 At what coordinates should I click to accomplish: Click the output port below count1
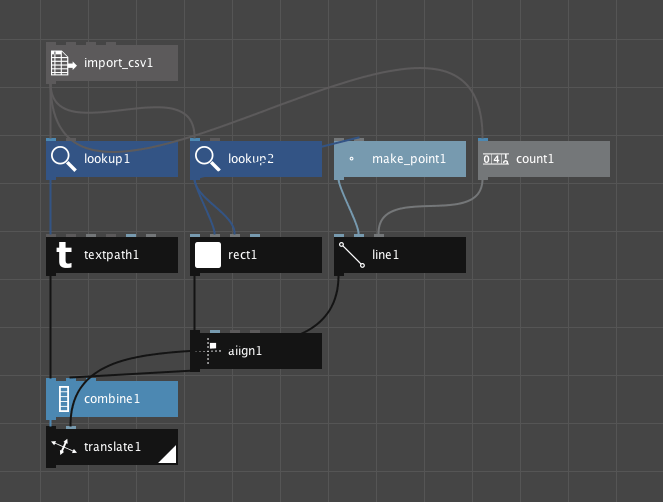pyautogui.click(x=483, y=178)
